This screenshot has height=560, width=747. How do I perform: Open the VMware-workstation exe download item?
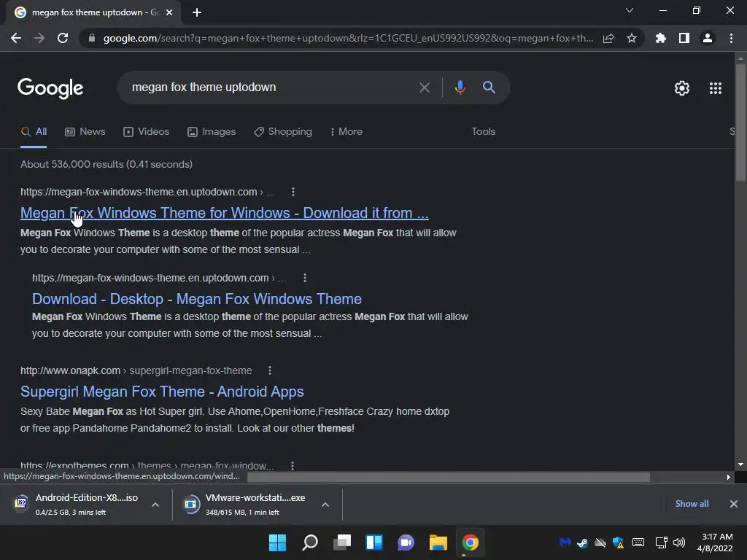[x=247, y=505]
